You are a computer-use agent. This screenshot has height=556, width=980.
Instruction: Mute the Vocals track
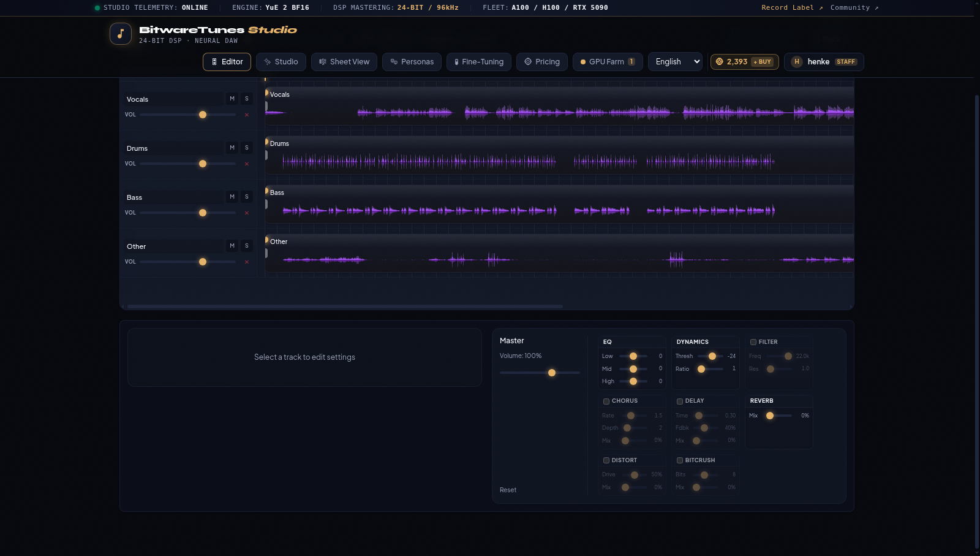[x=232, y=99]
